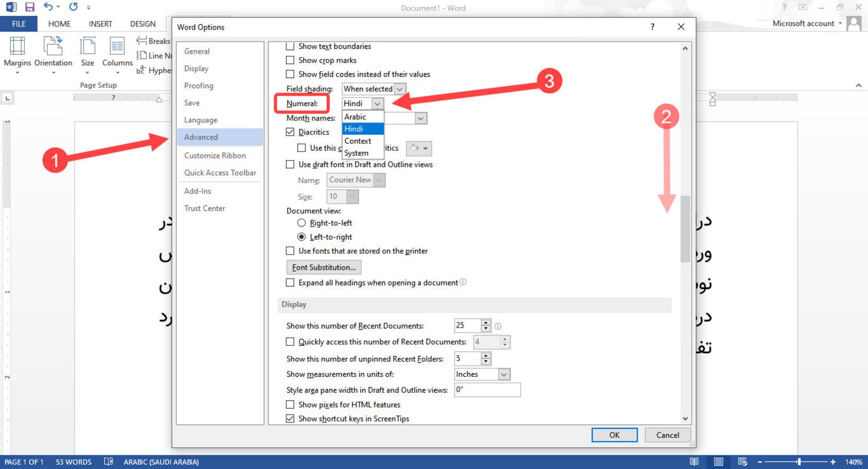Select the Right-to-left document view radio
Image resolution: width=868 pixels, height=469 pixels.
click(302, 223)
